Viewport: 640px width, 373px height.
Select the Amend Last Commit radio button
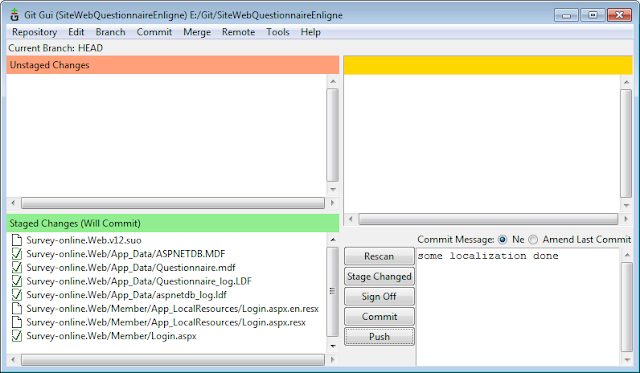tap(533, 240)
